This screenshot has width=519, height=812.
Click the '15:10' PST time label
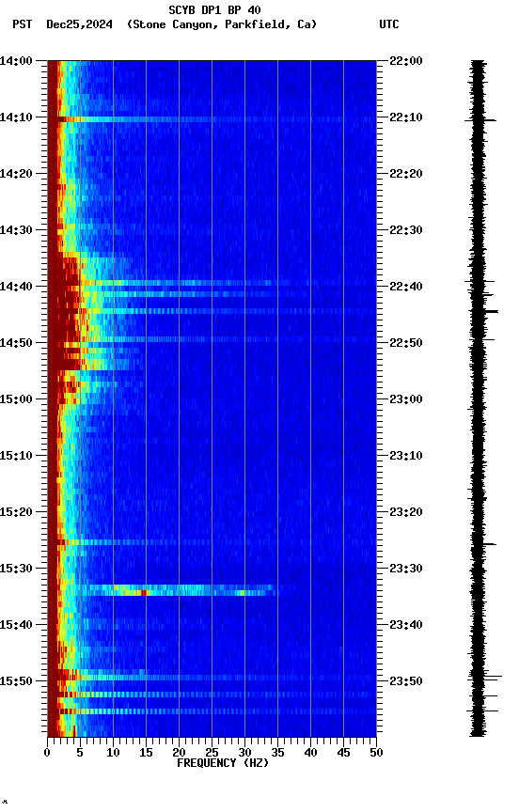tap(16, 456)
